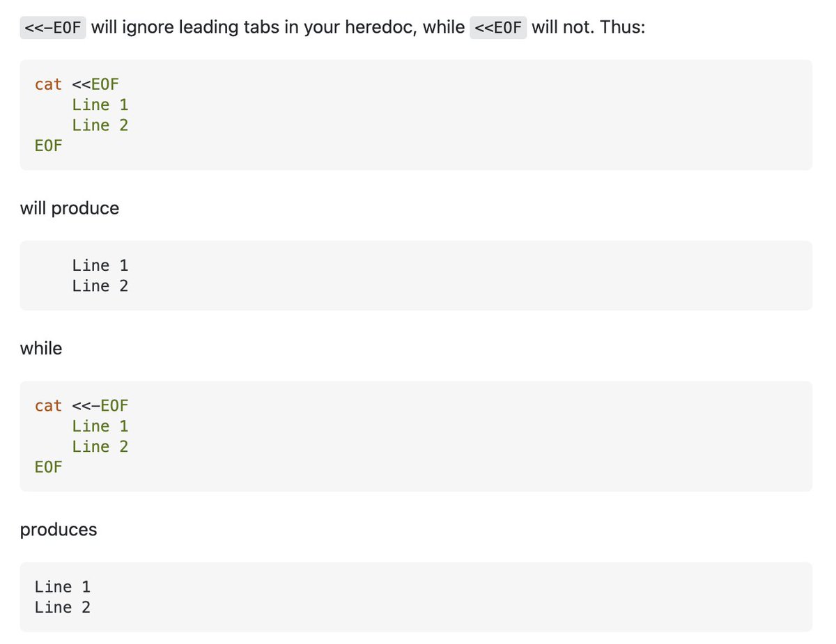
Task: Click 'Line 2' in the first output block
Action: point(100,286)
